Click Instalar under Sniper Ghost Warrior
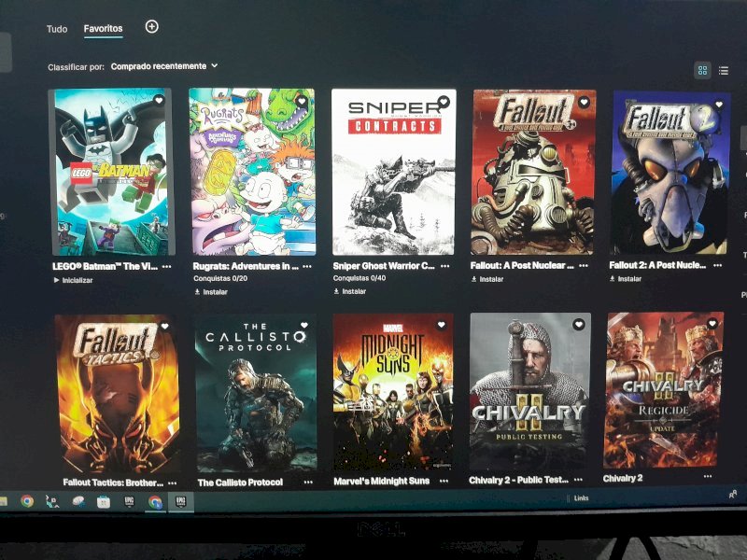747x560 pixels. click(349, 291)
